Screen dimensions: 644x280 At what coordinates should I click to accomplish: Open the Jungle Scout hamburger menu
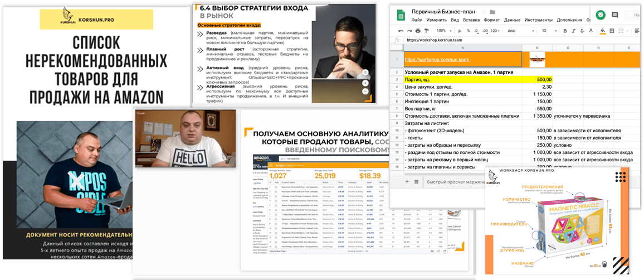point(271,165)
